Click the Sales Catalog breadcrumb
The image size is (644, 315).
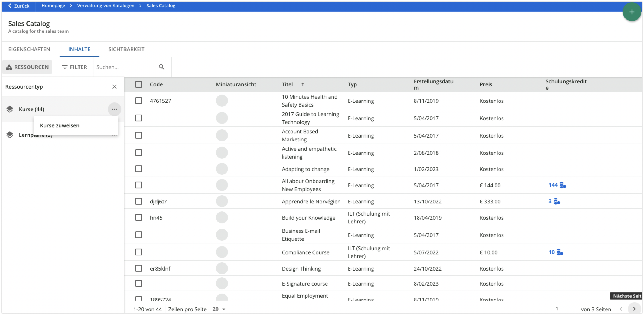161,5
